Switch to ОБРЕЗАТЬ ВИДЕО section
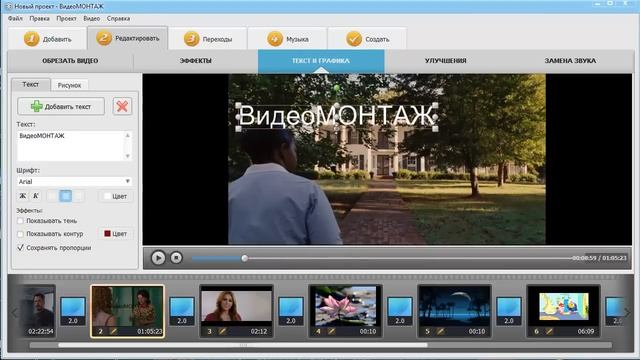Image resolution: width=640 pixels, height=360 pixels. (x=70, y=61)
